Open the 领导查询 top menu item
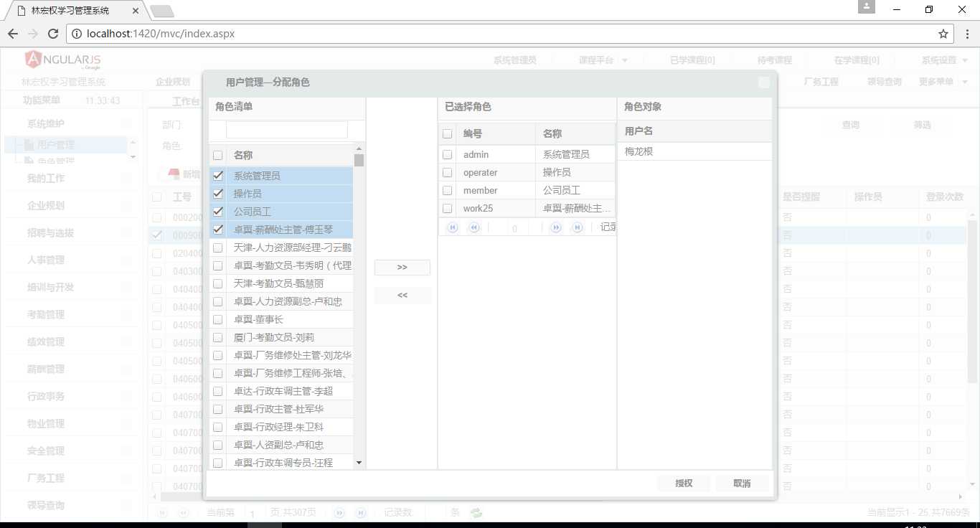 tap(885, 82)
